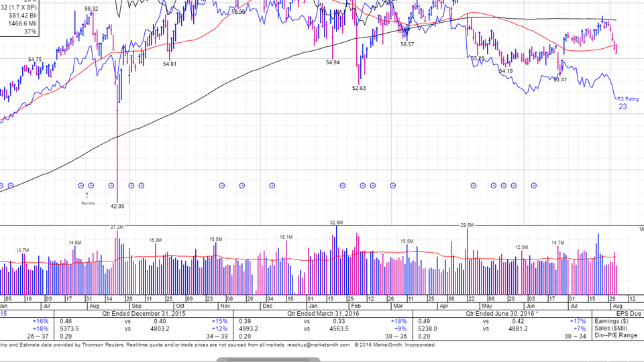Click circle marker above the Apr 22 date
This screenshot has height=362, width=644.
coord(473,186)
